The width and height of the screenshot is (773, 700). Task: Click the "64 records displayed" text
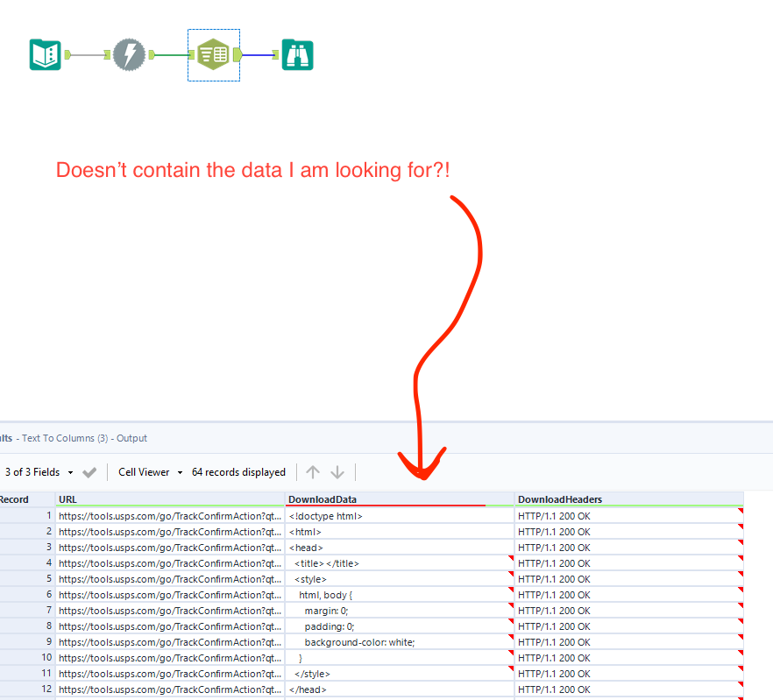[238, 471]
